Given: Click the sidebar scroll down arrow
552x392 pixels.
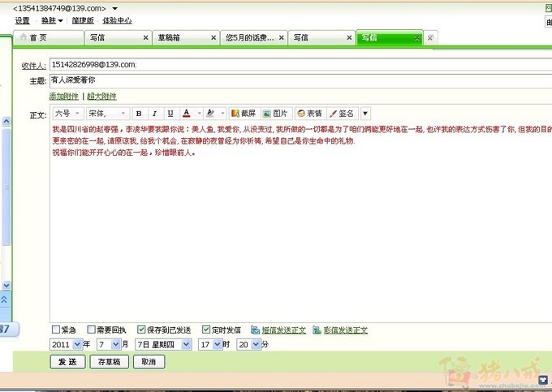Looking at the screenshot, I should tap(6, 285).
